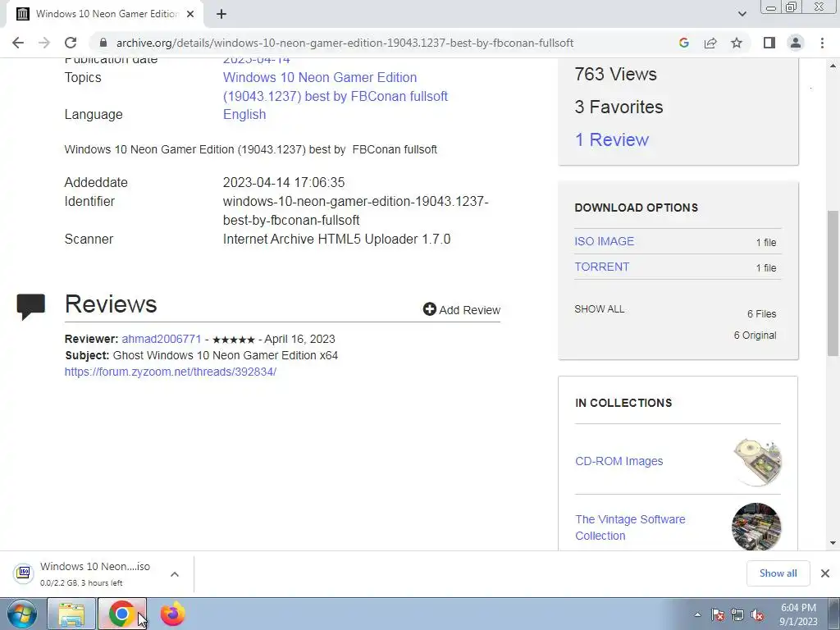The width and height of the screenshot is (840, 630).
Task: Open File Explorer from taskbar
Action: click(x=71, y=614)
